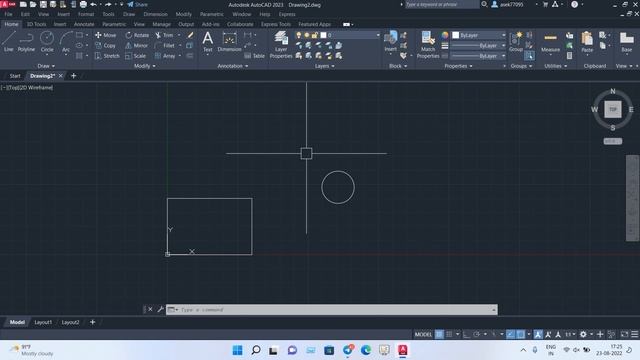This screenshot has width=640, height=360.
Task: Expand the Modify panel
Action: point(144,66)
